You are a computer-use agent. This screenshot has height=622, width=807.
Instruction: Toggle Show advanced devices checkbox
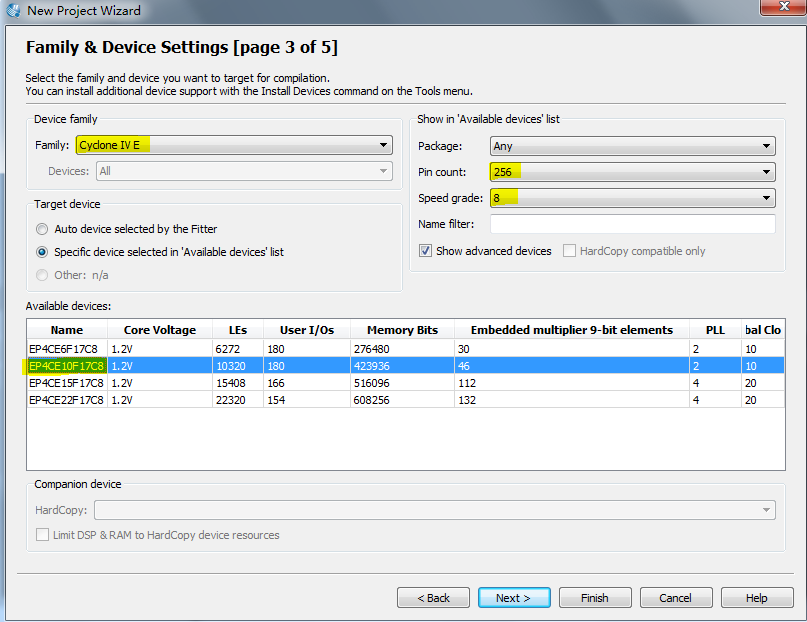(x=425, y=251)
